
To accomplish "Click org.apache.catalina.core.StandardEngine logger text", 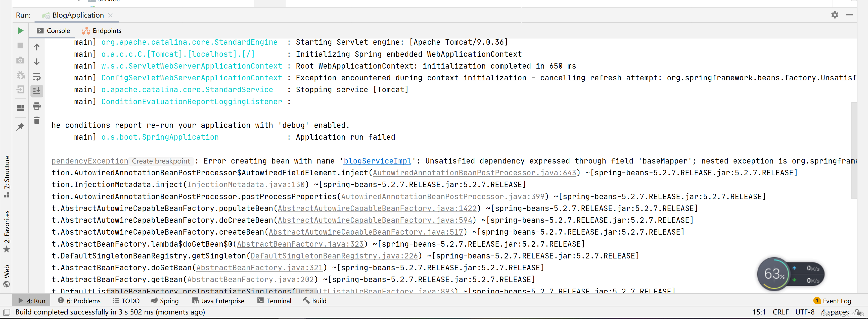I will pos(189,42).
